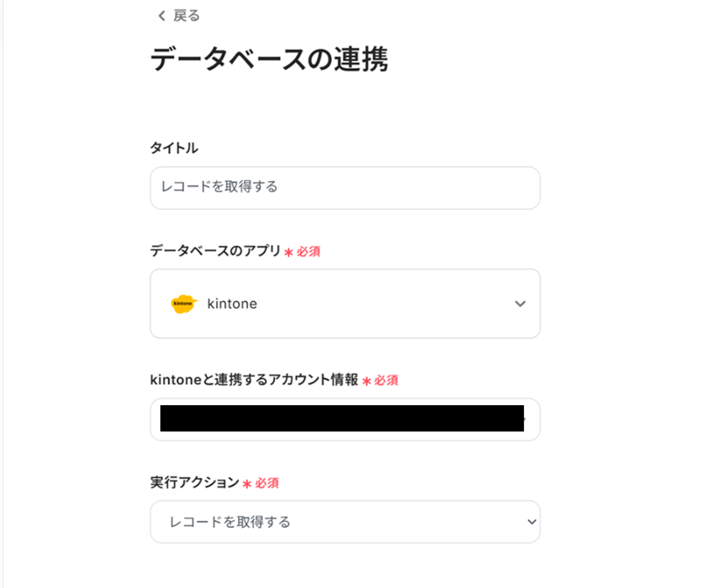Click the データベースの連携 page heading

pyautogui.click(x=269, y=59)
